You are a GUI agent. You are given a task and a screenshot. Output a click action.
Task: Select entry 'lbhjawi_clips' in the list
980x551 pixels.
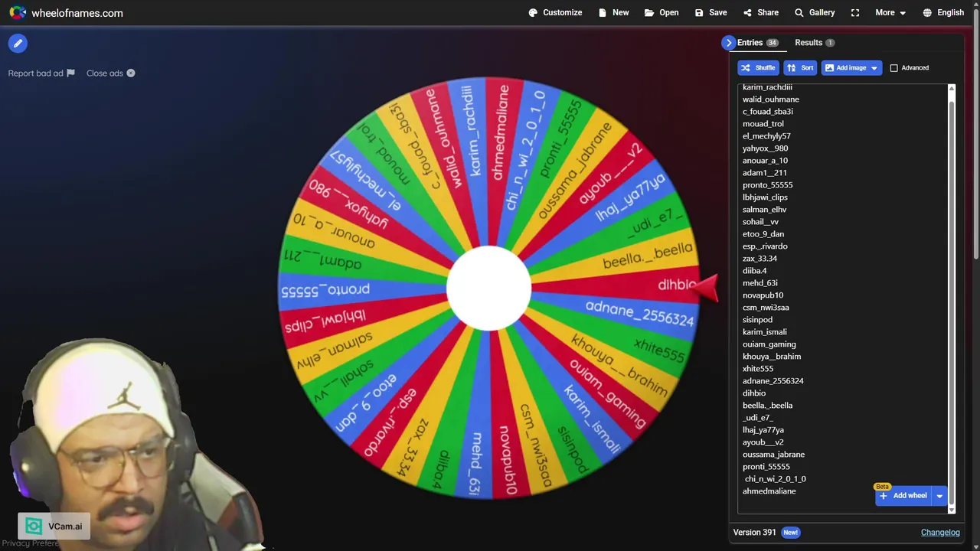pos(765,197)
